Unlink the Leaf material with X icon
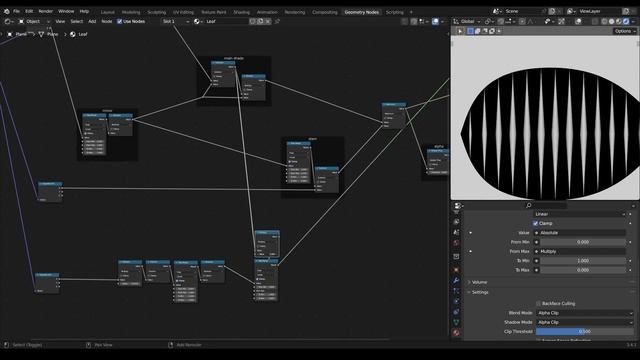Screen dimensions: 640x360 [x=268, y=21]
